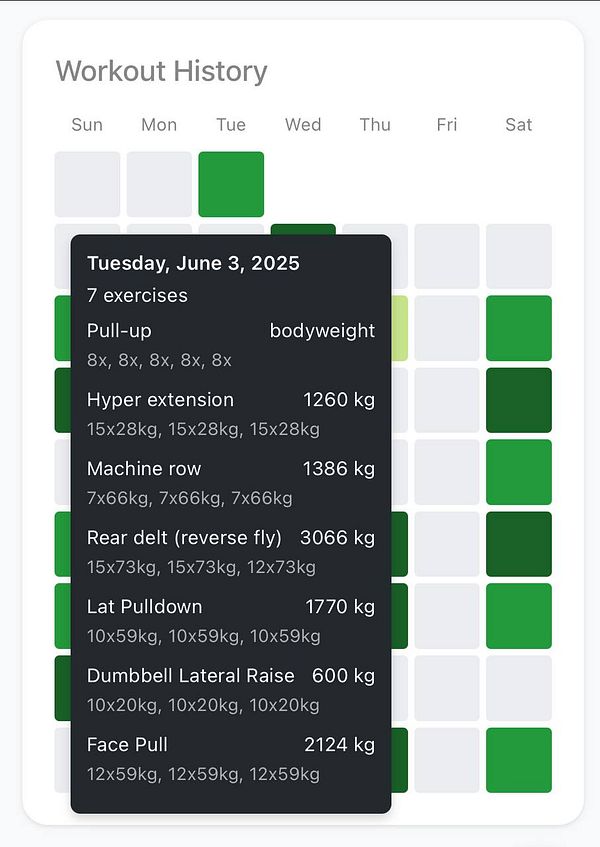Click the empty Sunday square in the top row
600x847 pixels.
[x=87, y=184]
